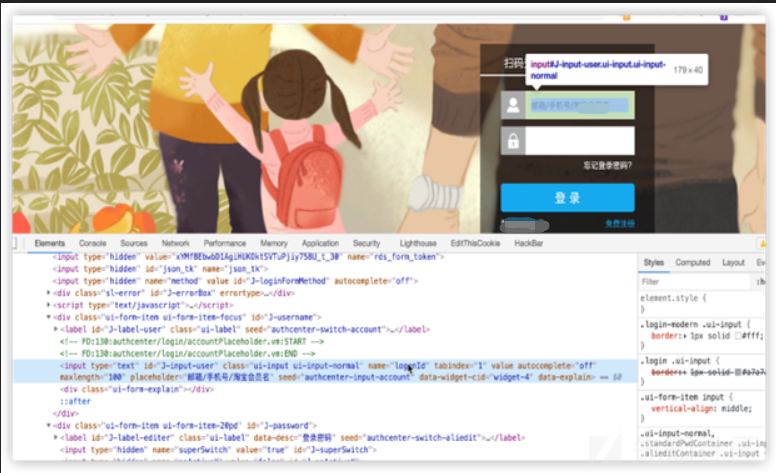This screenshot has width=776, height=473.
Task: Click the purple extension icon in browser toolbar
Action: click(724, 17)
